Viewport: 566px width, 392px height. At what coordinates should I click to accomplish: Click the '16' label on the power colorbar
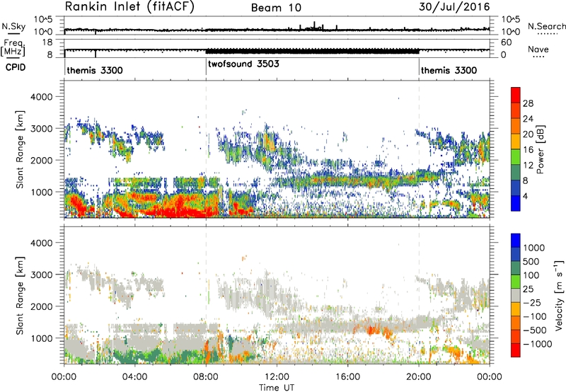point(528,150)
